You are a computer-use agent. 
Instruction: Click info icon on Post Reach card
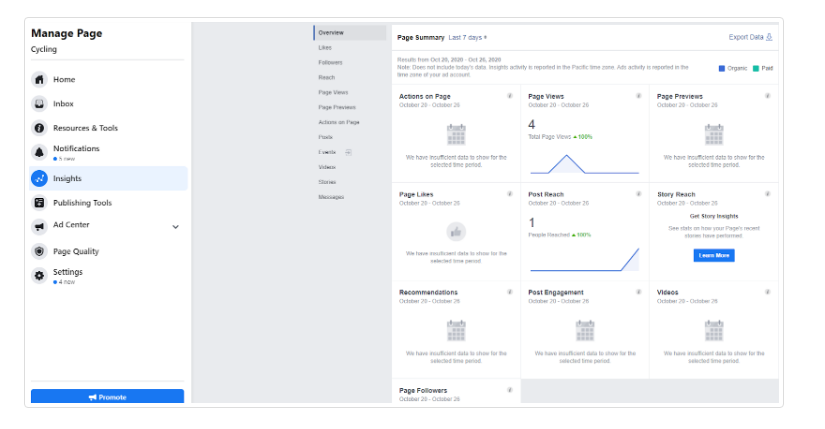coord(638,194)
